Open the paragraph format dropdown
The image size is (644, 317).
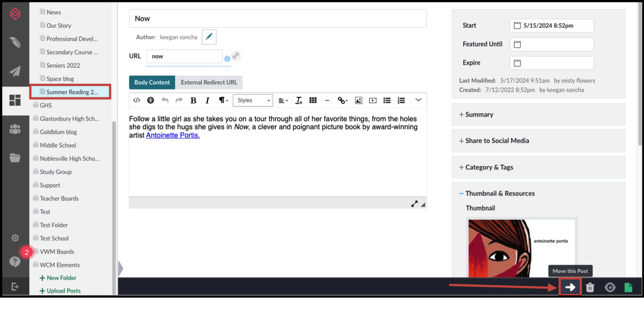coord(223,101)
